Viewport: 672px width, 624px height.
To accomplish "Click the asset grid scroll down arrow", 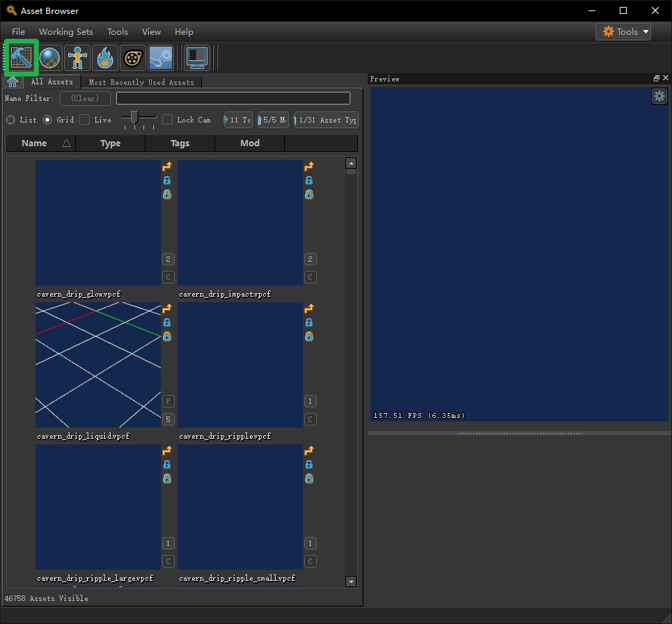I will click(351, 582).
